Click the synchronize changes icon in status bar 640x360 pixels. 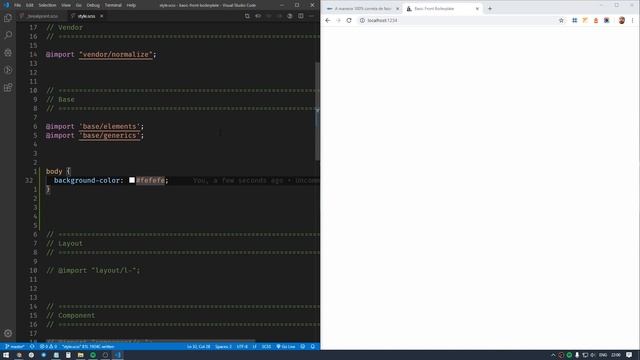coord(32,347)
